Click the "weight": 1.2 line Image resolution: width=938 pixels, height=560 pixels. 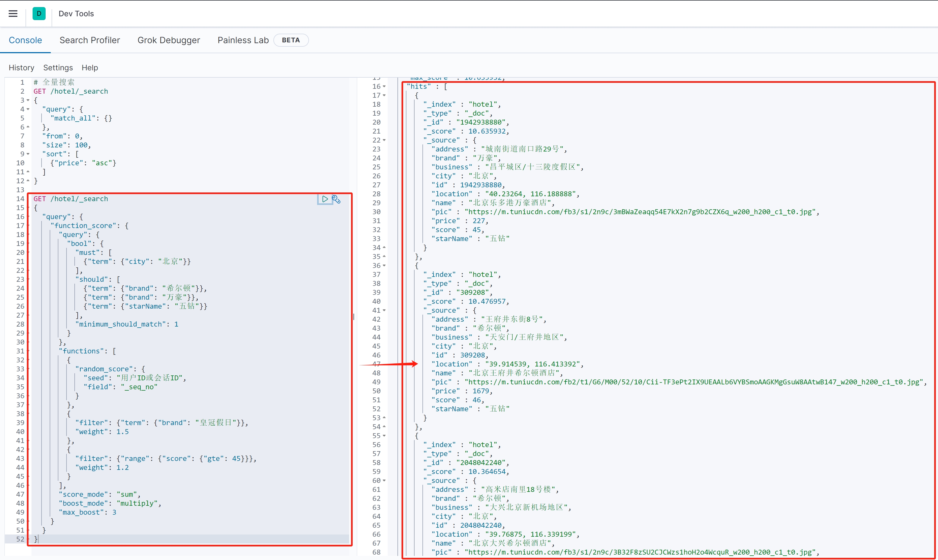coord(102,467)
